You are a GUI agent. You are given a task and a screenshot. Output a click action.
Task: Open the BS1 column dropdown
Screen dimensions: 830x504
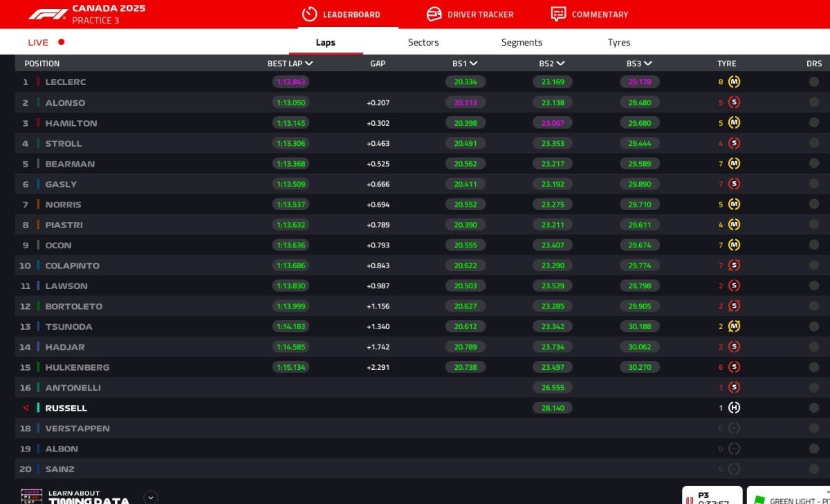(x=473, y=64)
